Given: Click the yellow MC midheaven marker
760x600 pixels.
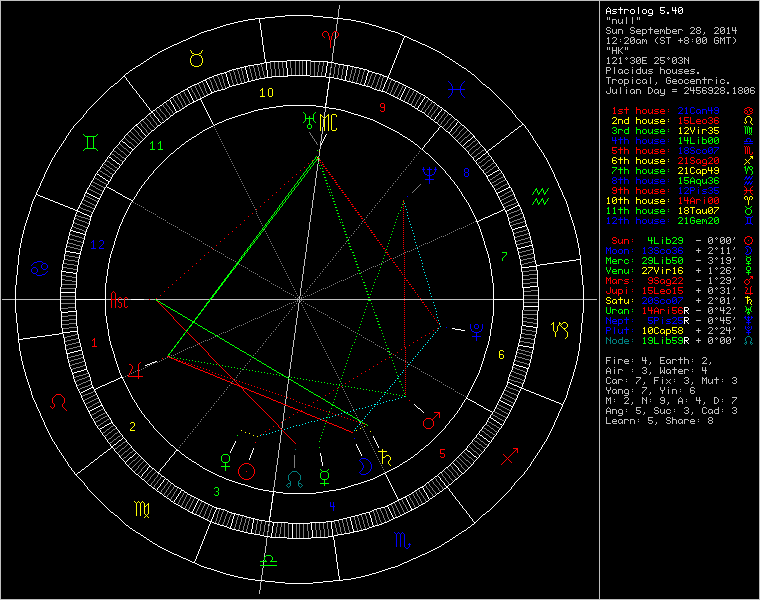Looking at the screenshot, I should tap(328, 122).
